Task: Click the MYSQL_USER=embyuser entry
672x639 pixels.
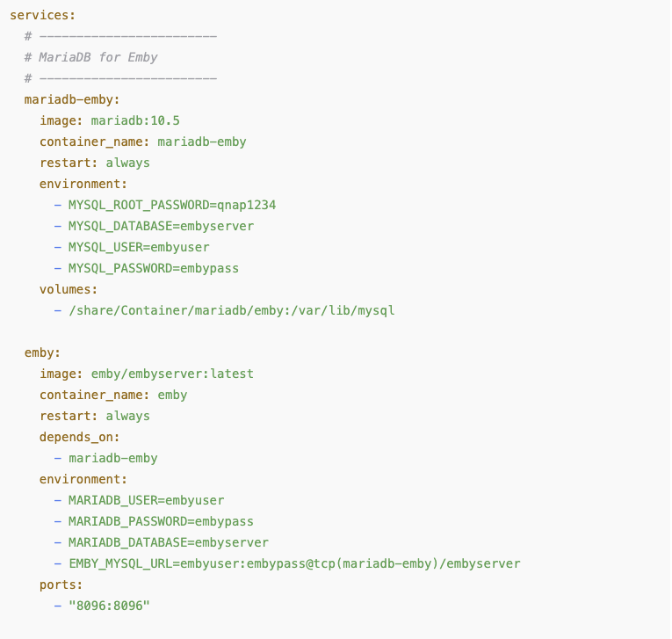Action: tap(139, 248)
